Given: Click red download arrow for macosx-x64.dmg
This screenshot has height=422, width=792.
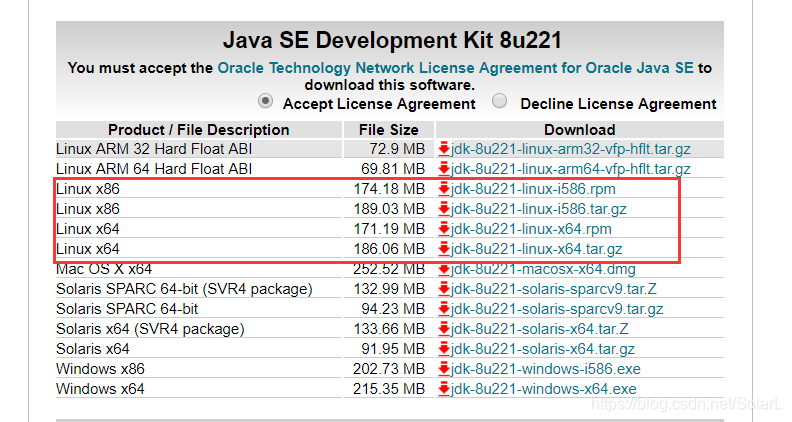Looking at the screenshot, I should click(444, 269).
